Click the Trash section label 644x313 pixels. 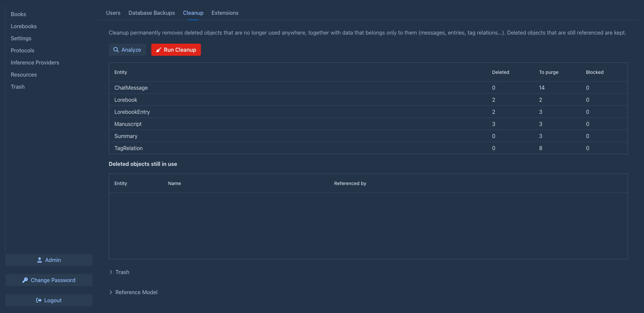[x=122, y=272]
